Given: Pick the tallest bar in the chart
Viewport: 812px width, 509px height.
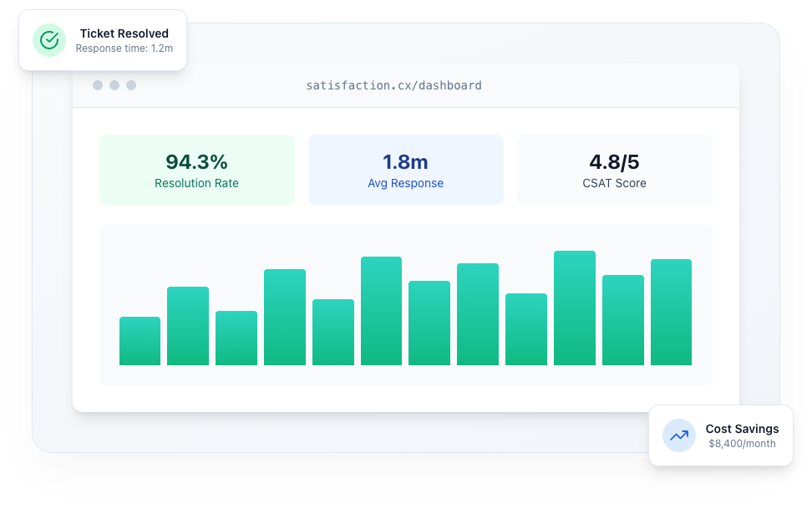Looking at the screenshot, I should pos(575,308).
